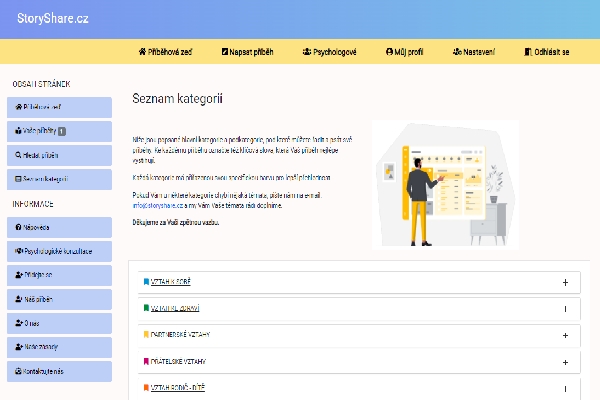
Task: Click the home icon beside Příběhová zeď
Action: (141, 51)
